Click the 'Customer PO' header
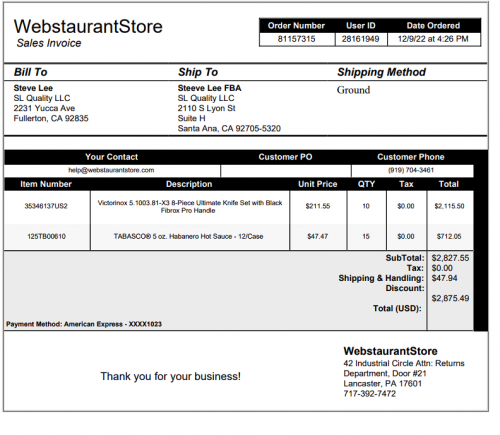 286,157
